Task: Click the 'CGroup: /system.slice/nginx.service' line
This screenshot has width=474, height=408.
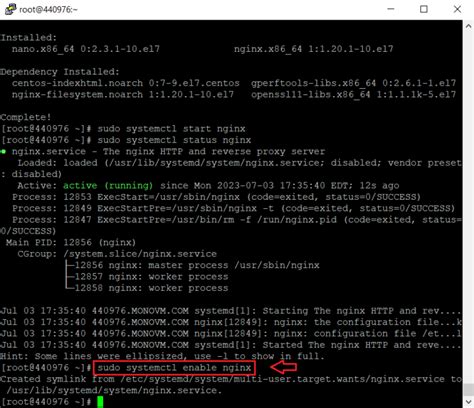Action: click(117, 254)
